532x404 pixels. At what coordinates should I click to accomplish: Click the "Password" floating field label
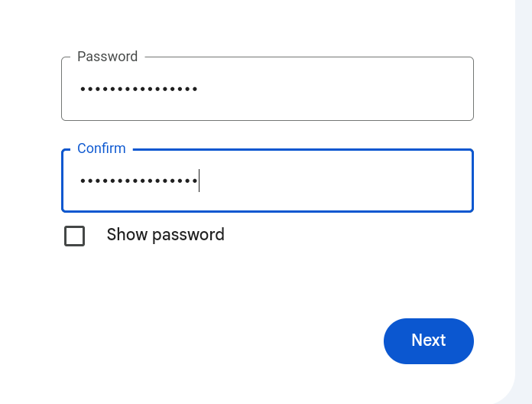click(107, 57)
